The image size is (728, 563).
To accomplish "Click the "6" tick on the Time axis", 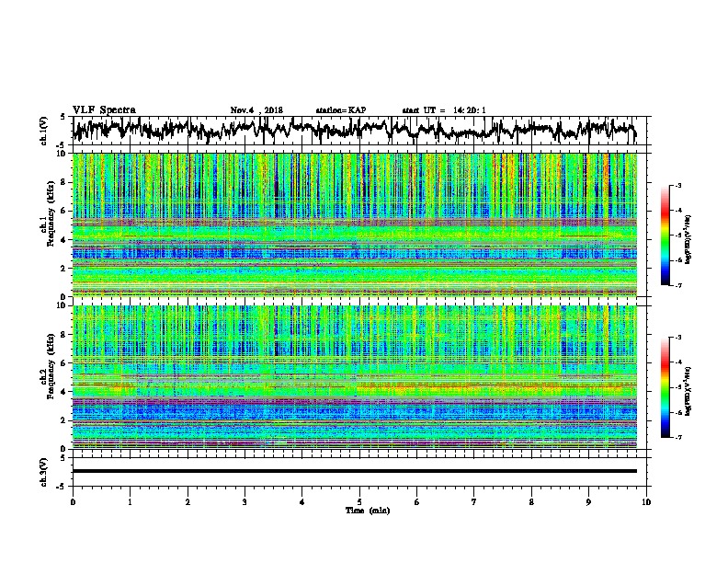I will [x=417, y=502].
